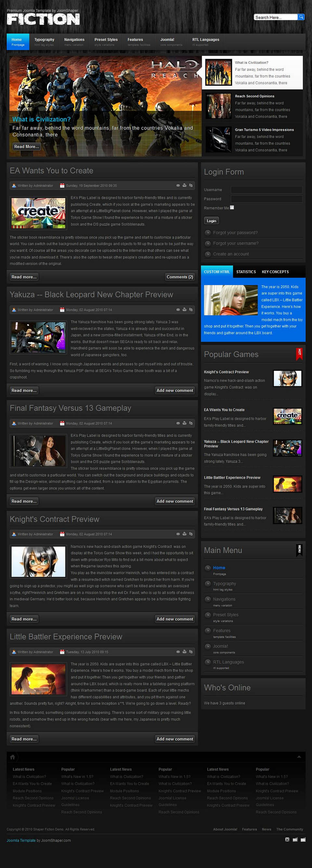This screenshot has height=868, width=312.
Task: Click the Forgot your username? link
Action: (x=236, y=243)
